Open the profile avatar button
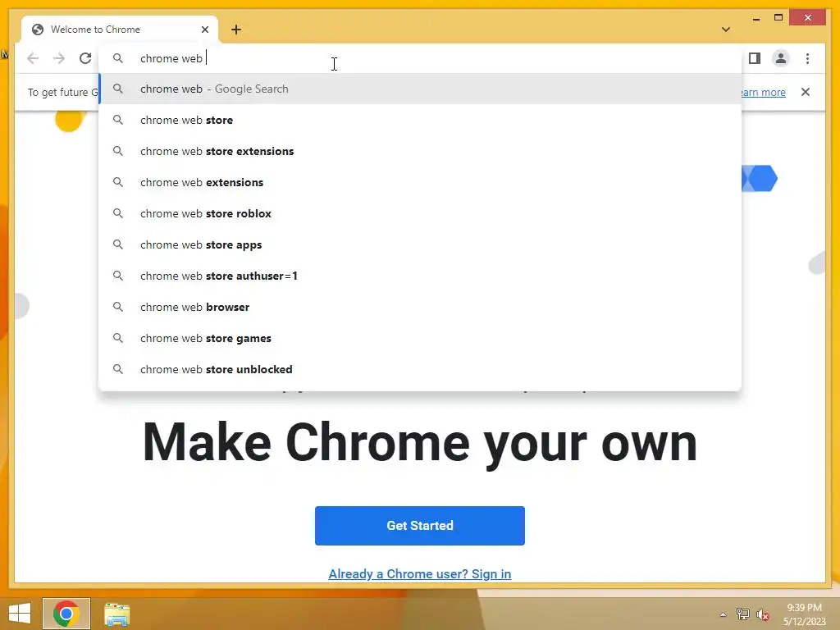The height and width of the screenshot is (630, 840). [781, 58]
